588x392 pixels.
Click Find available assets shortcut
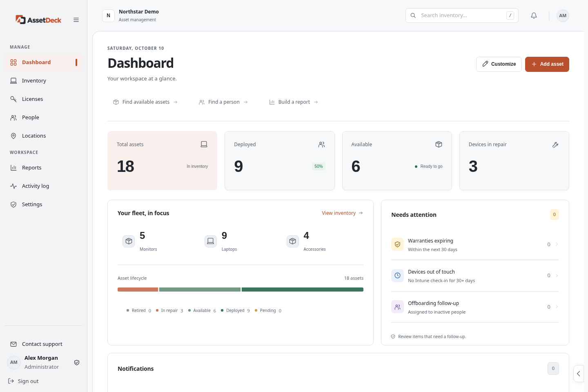pyautogui.click(x=145, y=102)
